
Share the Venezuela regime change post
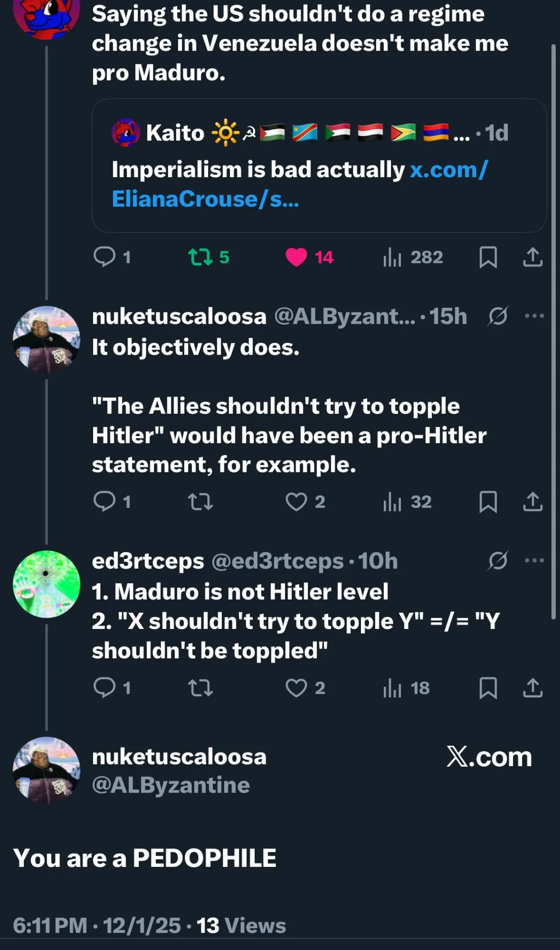point(533,257)
